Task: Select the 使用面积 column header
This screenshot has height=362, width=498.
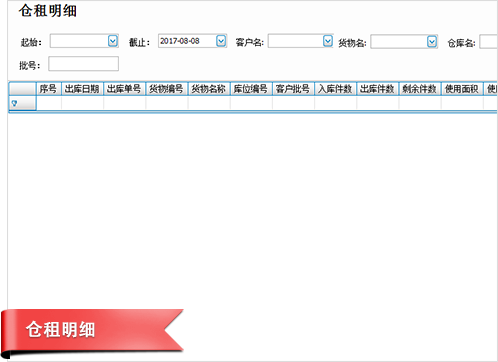Action: click(462, 89)
